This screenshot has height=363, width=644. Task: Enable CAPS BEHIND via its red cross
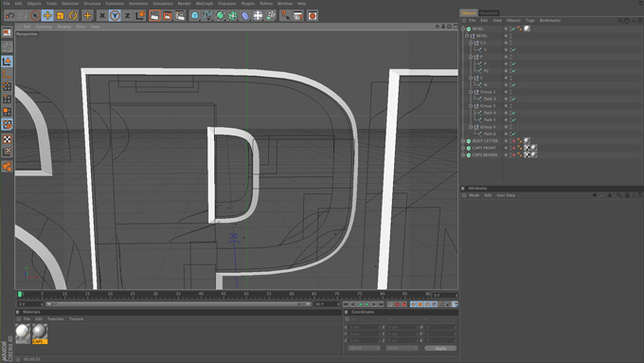pyautogui.click(x=514, y=155)
